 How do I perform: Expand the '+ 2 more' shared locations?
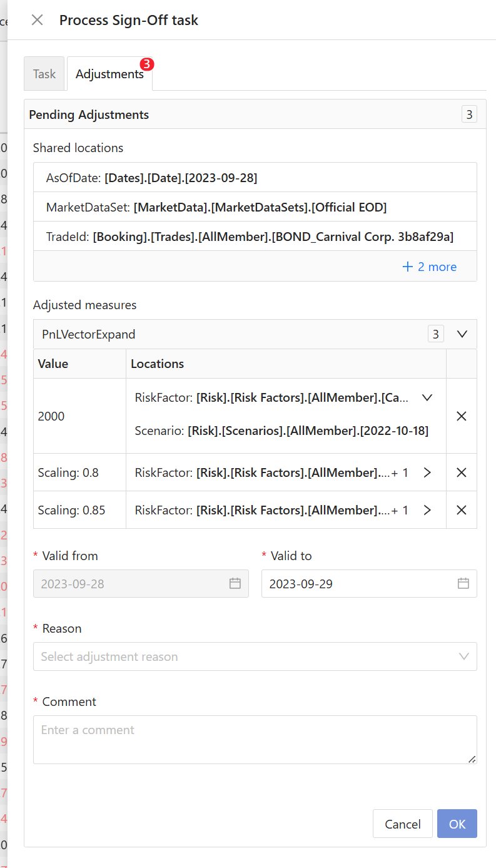[x=430, y=267]
